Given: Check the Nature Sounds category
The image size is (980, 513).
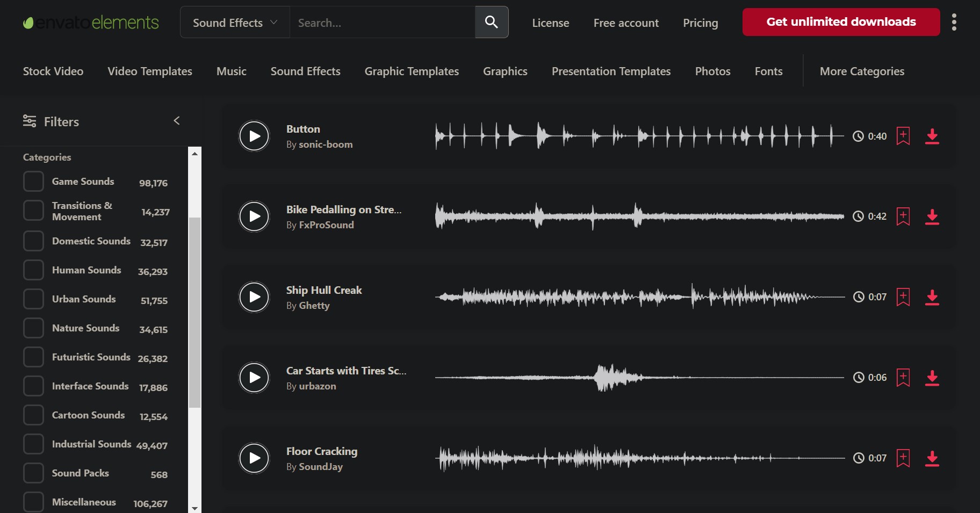Looking at the screenshot, I should click(x=33, y=328).
